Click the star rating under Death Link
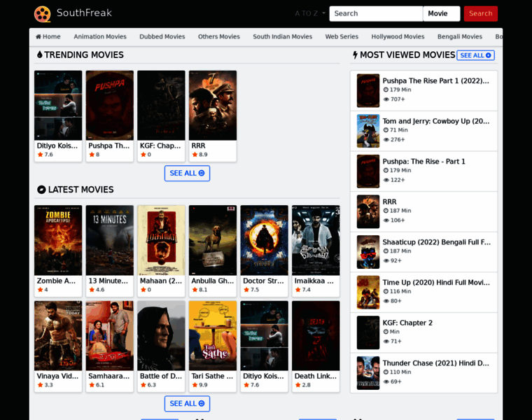 302,385
